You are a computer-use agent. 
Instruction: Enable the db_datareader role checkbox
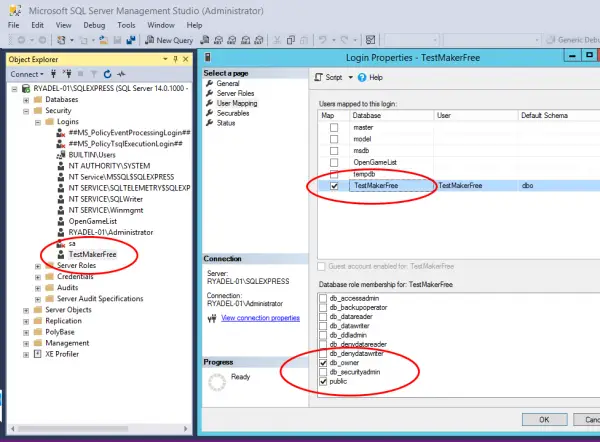coord(322,314)
